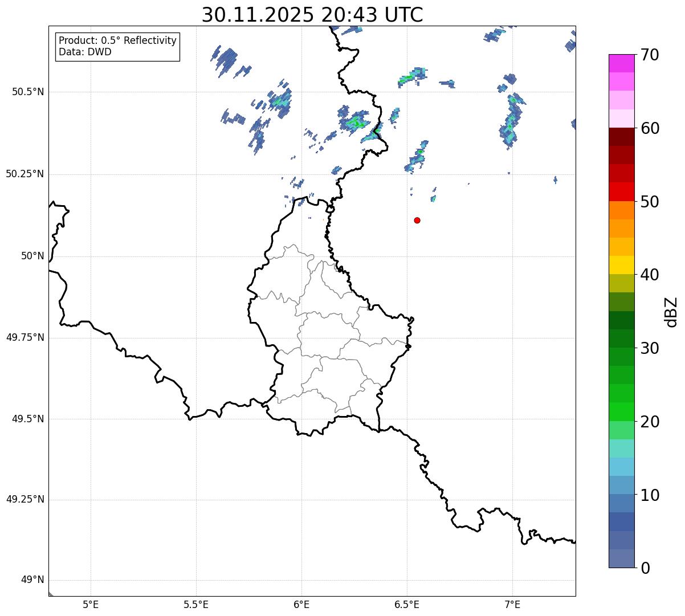Select the bright green colorbar segment above 20
685x616 pixels.
coord(625,411)
